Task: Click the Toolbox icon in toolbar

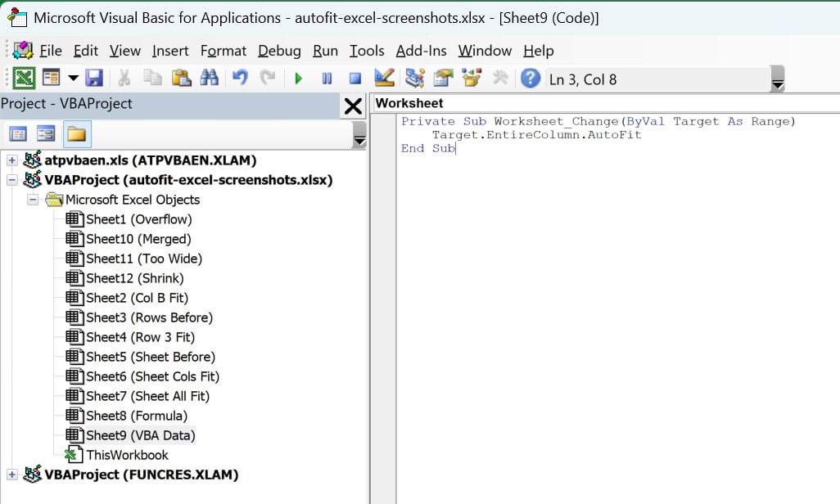Action: [x=499, y=79]
